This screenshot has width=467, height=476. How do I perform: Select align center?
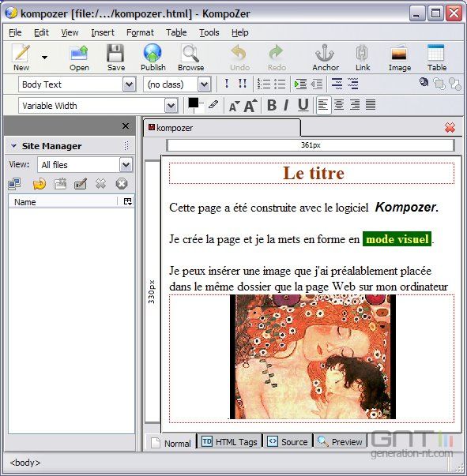[339, 105]
